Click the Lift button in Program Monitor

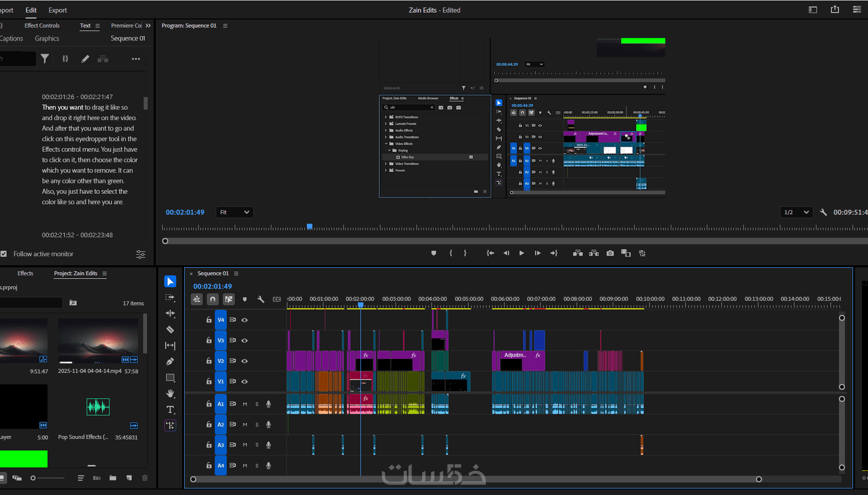click(577, 253)
